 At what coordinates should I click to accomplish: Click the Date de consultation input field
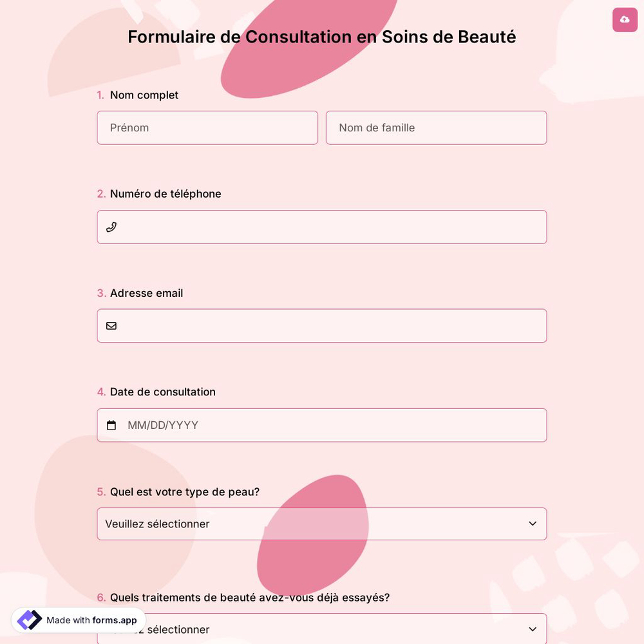322,425
